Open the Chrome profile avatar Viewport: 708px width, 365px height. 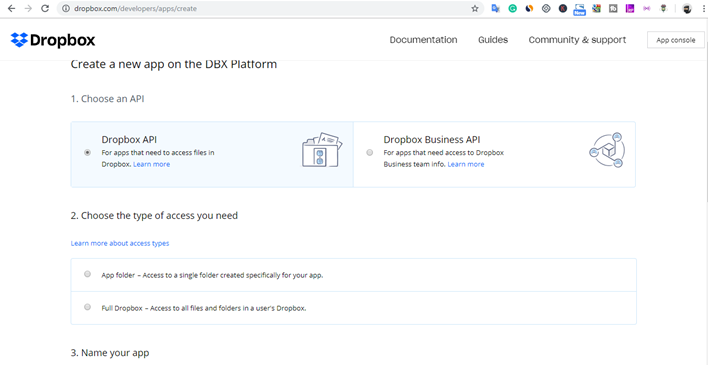687,9
